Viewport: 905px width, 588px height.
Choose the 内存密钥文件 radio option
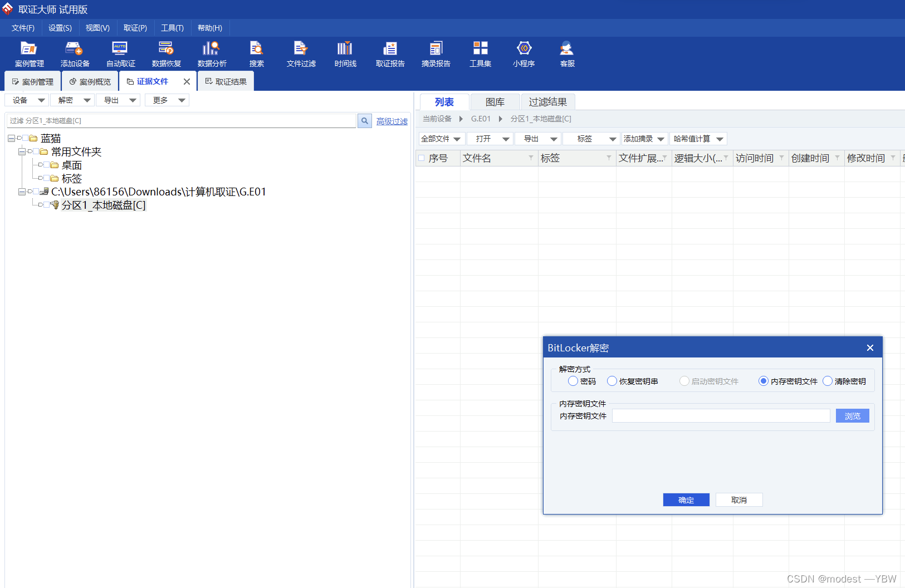pos(764,381)
